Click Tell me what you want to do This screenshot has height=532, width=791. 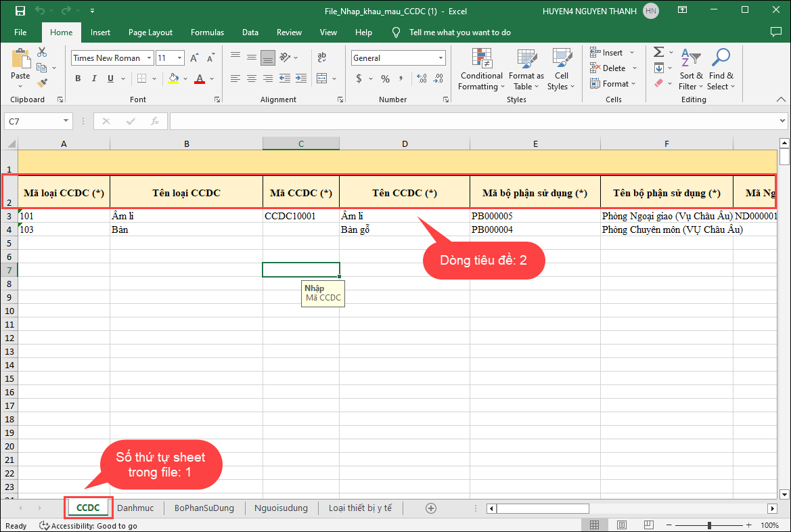[x=459, y=32]
